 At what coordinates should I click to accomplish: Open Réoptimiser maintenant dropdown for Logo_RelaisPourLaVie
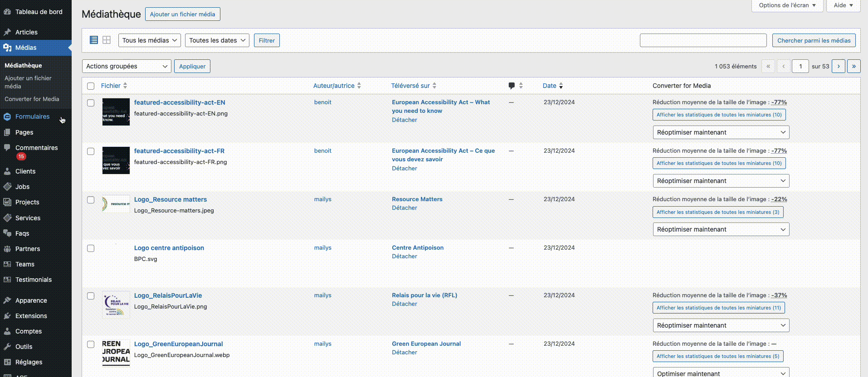tap(721, 325)
